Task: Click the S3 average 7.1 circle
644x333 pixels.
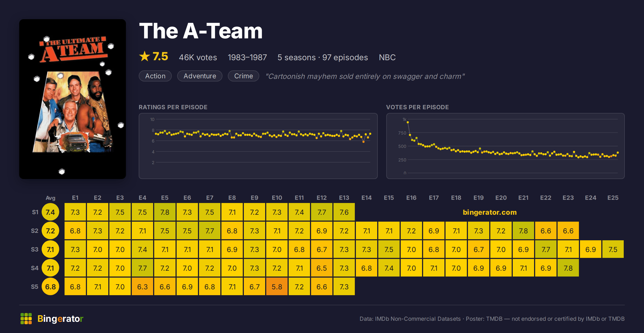Action: (50, 249)
